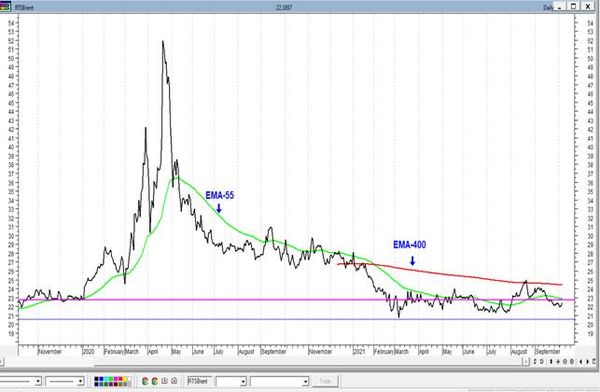This screenshot has width=600, height=392.
Task: Click the scroll-left arrow icon below the chart
Action: [581, 361]
